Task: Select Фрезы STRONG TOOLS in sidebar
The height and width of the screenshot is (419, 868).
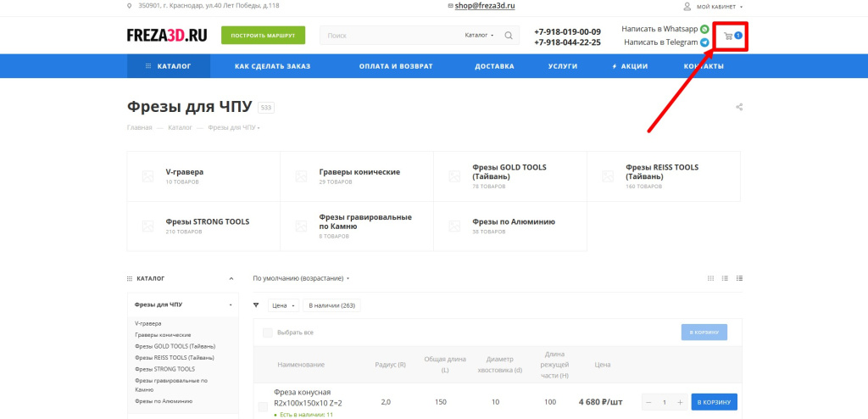Action: coord(165,369)
